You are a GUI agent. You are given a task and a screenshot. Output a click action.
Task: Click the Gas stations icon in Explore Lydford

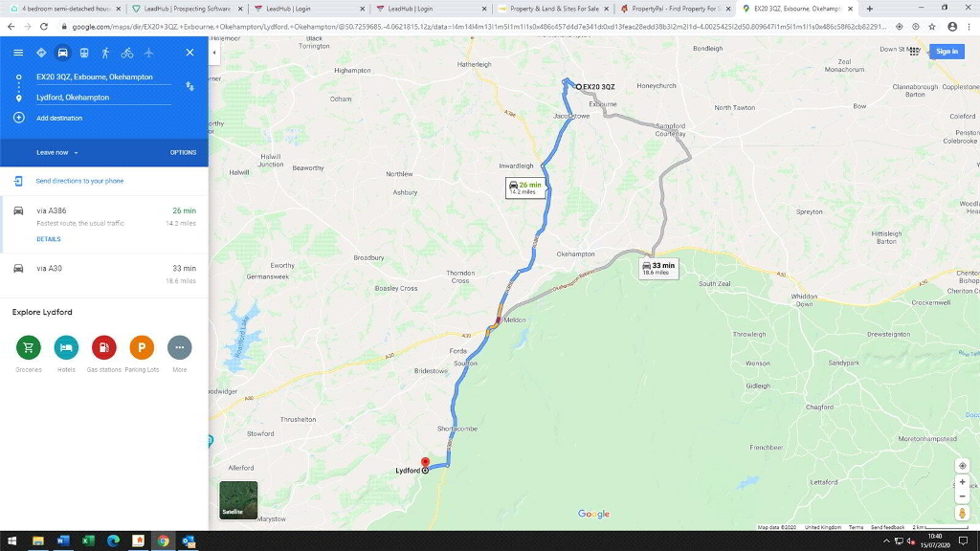[x=103, y=347]
